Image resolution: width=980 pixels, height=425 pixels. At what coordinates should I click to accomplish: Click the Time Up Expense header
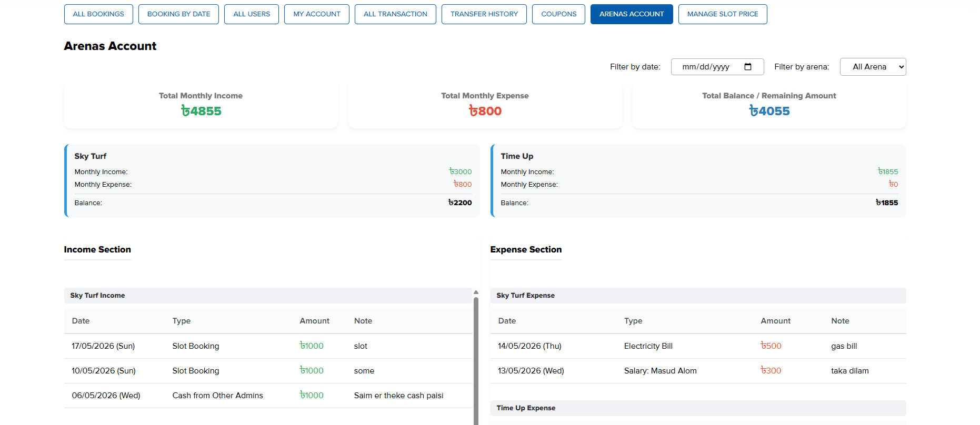coord(698,408)
